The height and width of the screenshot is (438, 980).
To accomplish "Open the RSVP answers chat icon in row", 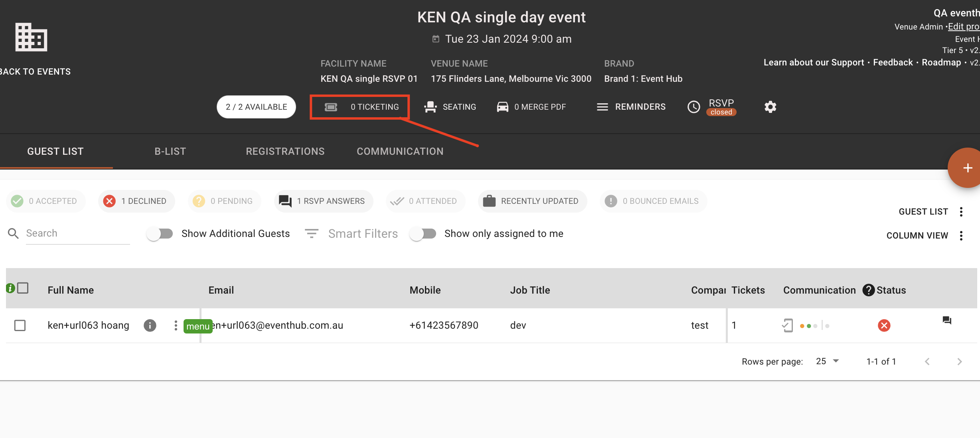I will (x=947, y=320).
